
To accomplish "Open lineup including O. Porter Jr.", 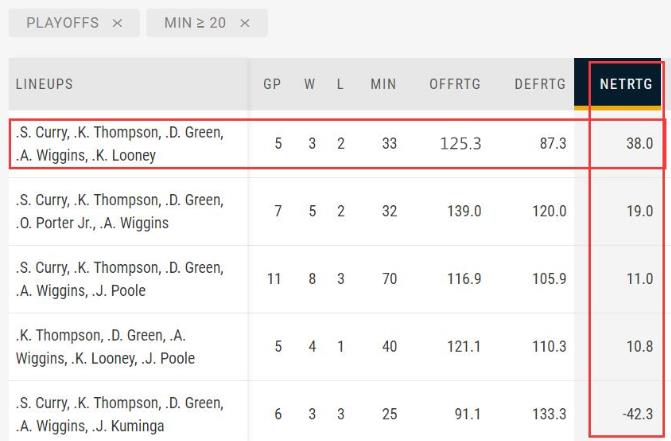I will [120, 211].
